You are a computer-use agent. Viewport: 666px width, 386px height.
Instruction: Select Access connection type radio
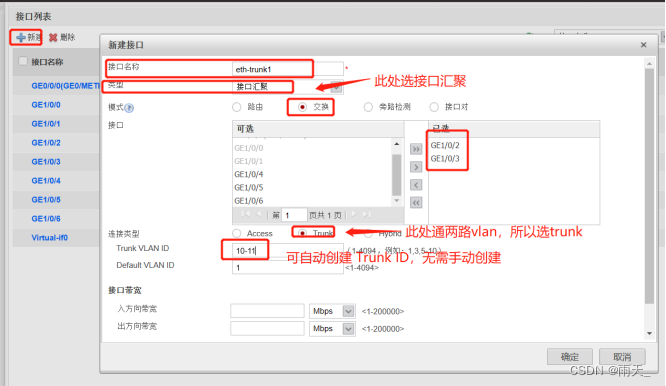tap(237, 234)
